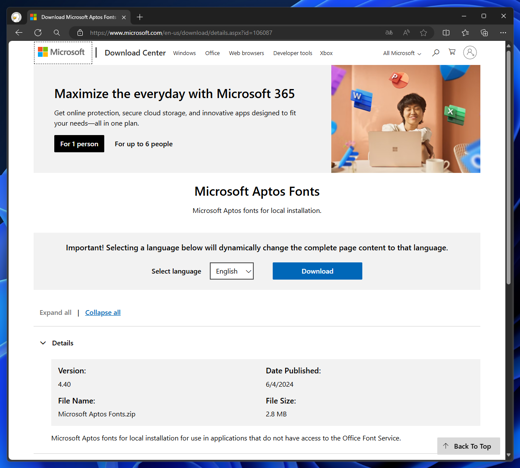This screenshot has height=468, width=520.
Task: Click the Microsoft 365 banner image
Action: [x=406, y=119]
